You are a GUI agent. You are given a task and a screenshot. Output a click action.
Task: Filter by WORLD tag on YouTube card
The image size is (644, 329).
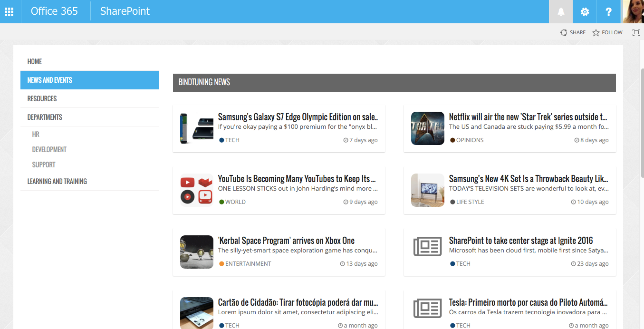click(x=232, y=202)
